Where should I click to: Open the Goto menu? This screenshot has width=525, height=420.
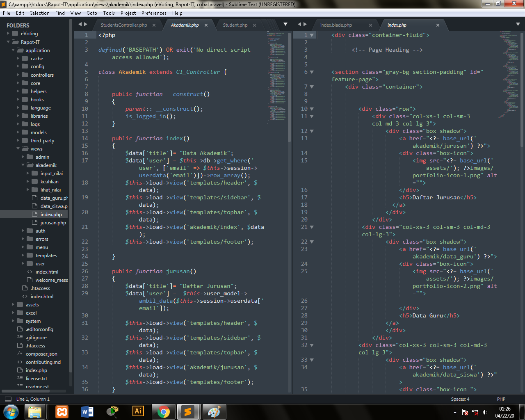pyautogui.click(x=92, y=13)
